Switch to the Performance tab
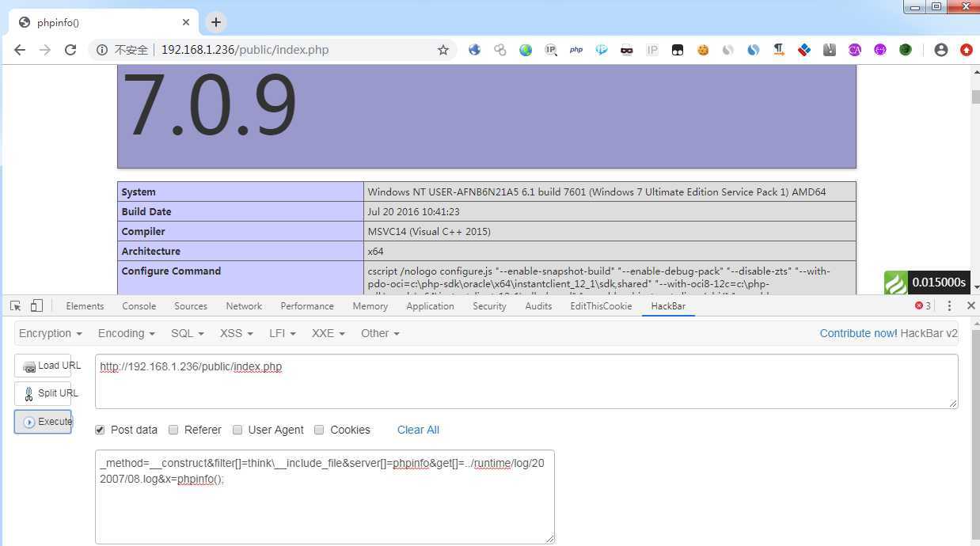Viewport: 980px width, 546px height. pos(307,306)
